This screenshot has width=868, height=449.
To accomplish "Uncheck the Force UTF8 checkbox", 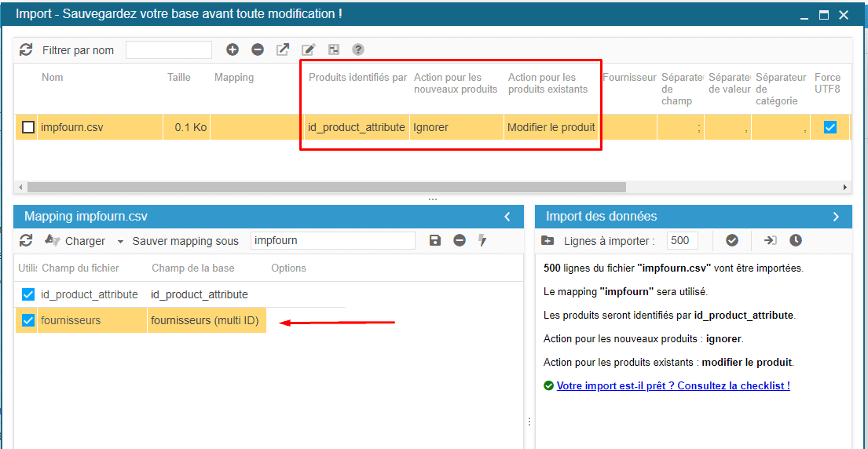I will (x=830, y=127).
